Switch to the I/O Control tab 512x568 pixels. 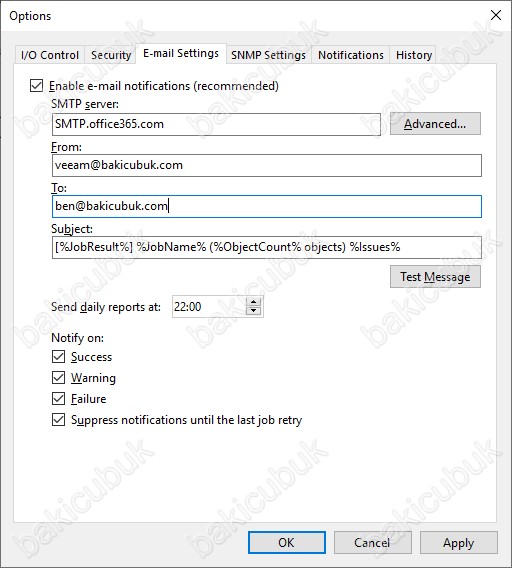pyautogui.click(x=50, y=55)
